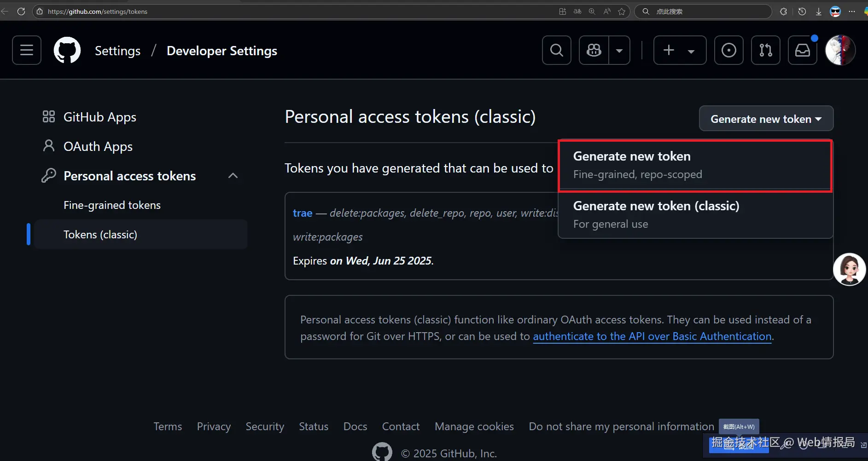The height and width of the screenshot is (461, 868).
Task: Open your issues via the circle-dot icon
Action: pyautogui.click(x=728, y=50)
